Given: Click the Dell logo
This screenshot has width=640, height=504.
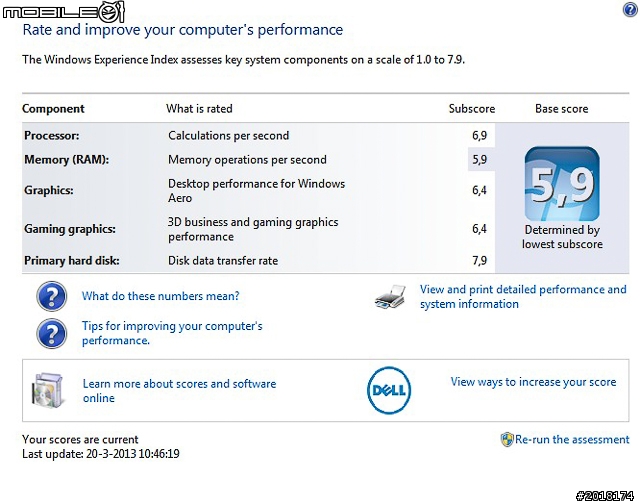Looking at the screenshot, I should [389, 390].
